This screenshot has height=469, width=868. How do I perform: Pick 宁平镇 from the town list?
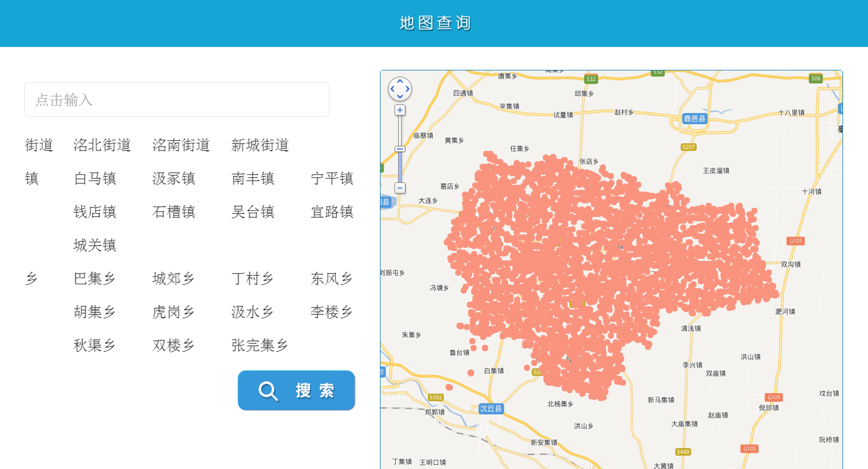tap(331, 179)
